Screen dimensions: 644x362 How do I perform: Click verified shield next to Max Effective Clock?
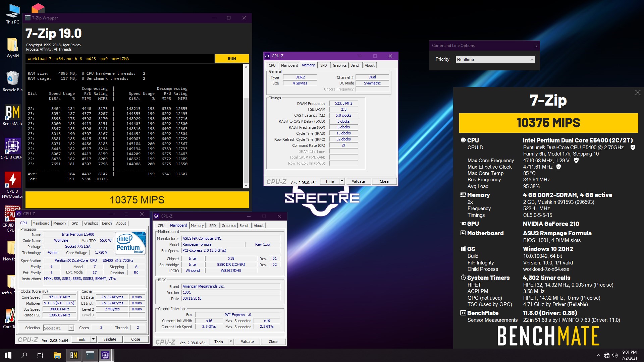pyautogui.click(x=558, y=167)
